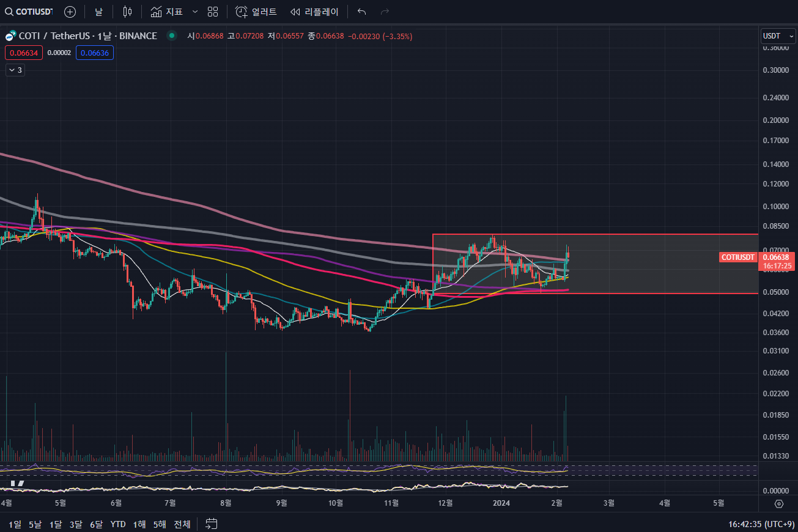Image resolution: width=798 pixels, height=532 pixels.
Task: Open the indicator templates grid icon
Action: click(213, 12)
